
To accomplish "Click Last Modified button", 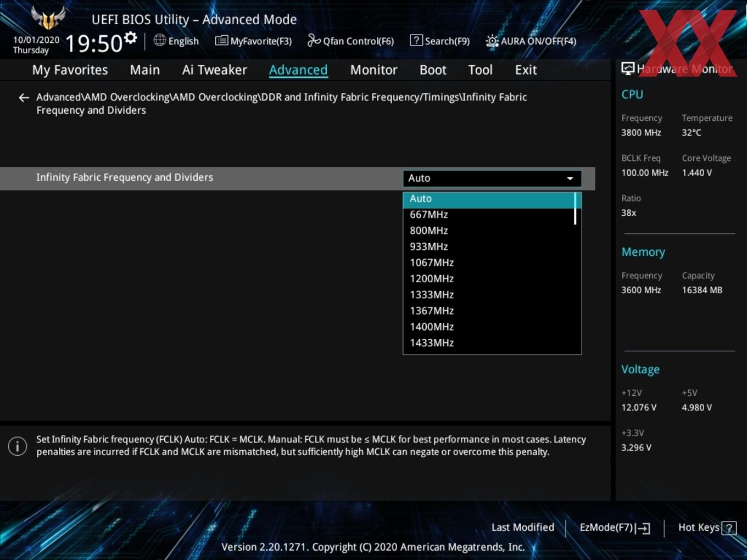I will [522, 528].
